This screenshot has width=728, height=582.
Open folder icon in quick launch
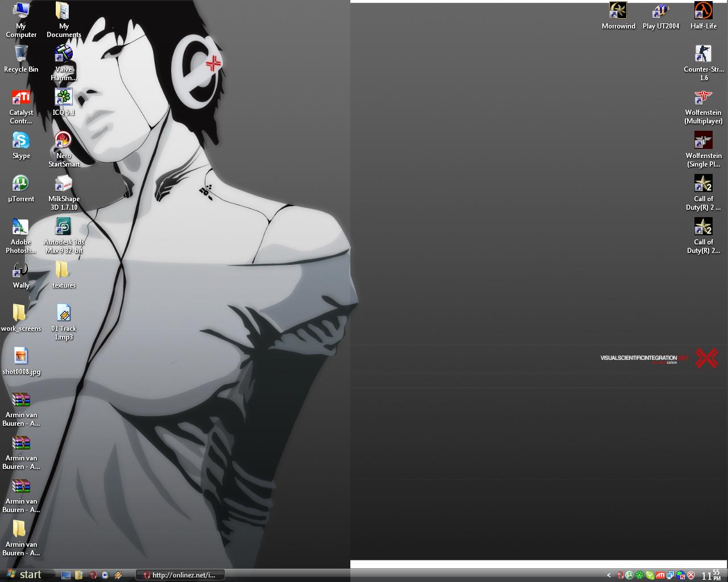(x=79, y=575)
